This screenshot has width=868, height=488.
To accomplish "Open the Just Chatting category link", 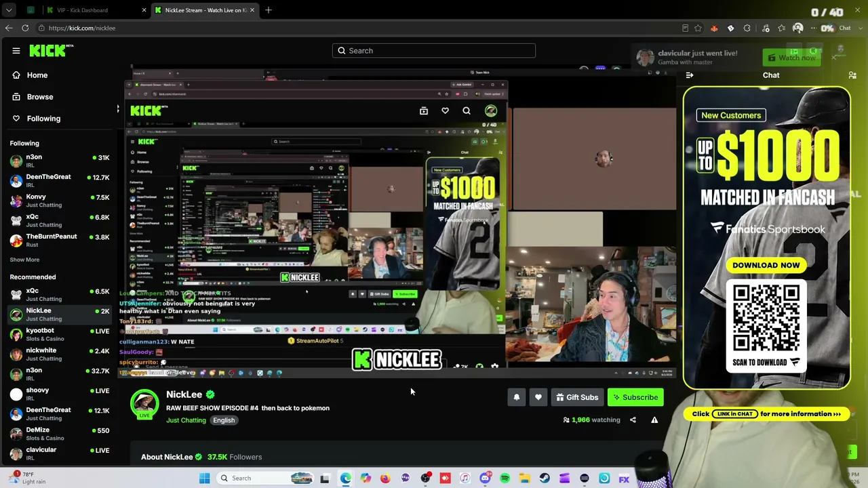I will [186, 420].
